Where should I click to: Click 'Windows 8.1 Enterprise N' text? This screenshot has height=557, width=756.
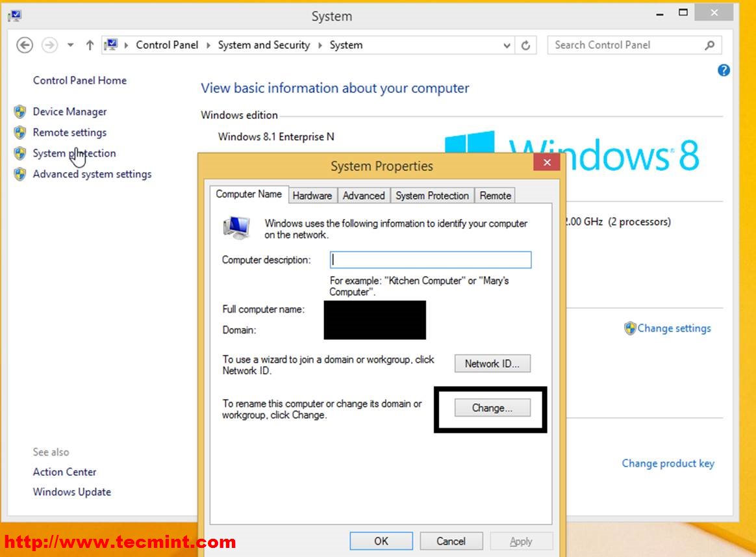(276, 136)
